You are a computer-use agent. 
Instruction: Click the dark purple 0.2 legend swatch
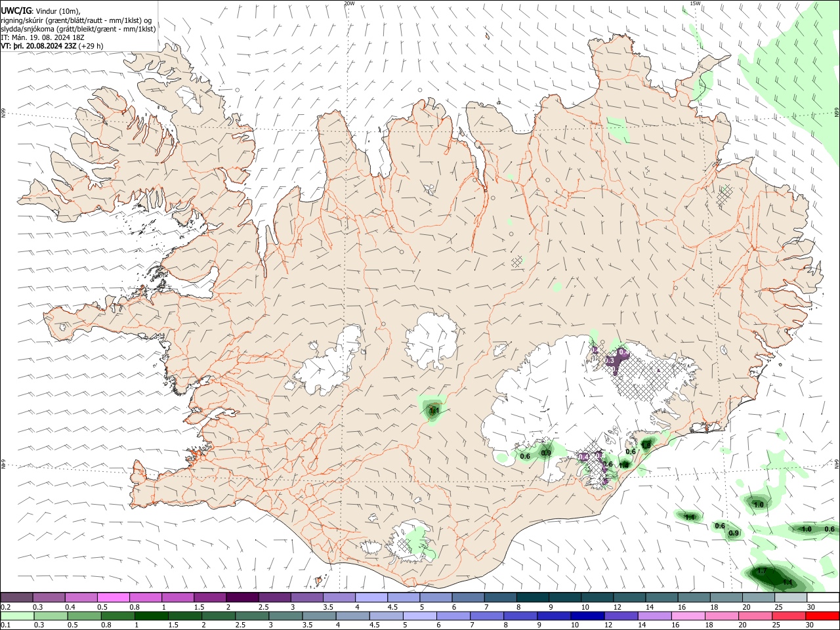click(x=17, y=597)
